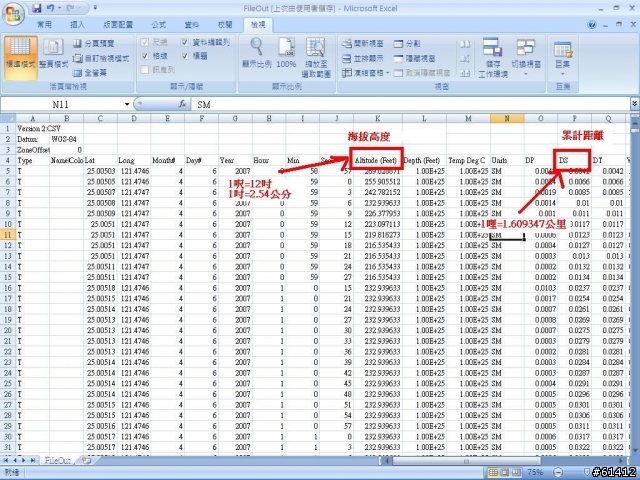Screen dimensions: 640x480
Task: Toggle the 格線 gridlines checkbox
Action: click(x=144, y=56)
